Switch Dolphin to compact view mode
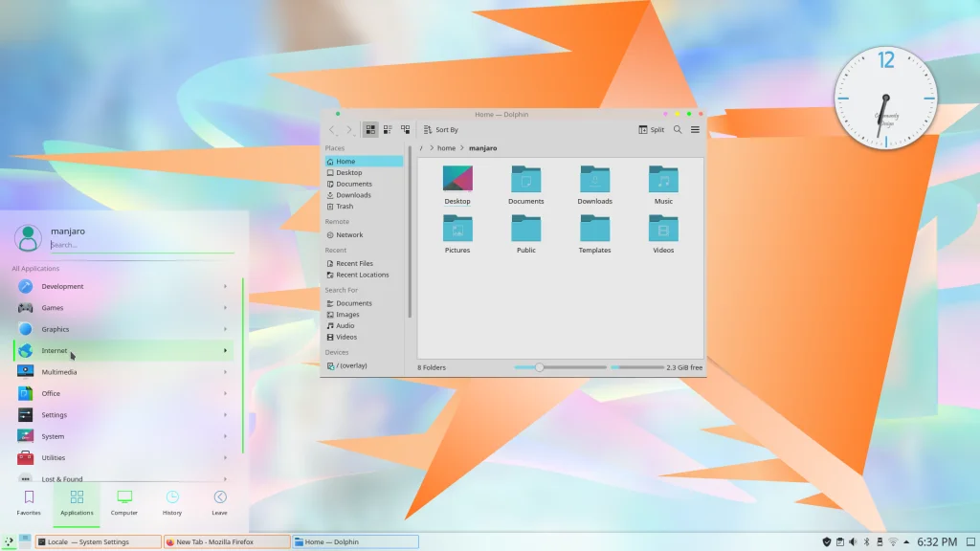The width and height of the screenshot is (980, 551). [x=388, y=129]
